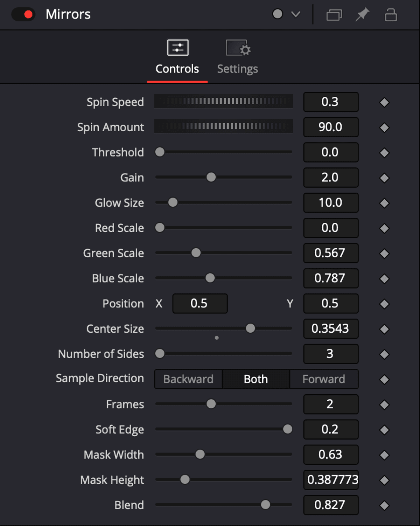Lock the Mirrors node with padlock icon
The width and height of the screenshot is (420, 526).
(391, 15)
